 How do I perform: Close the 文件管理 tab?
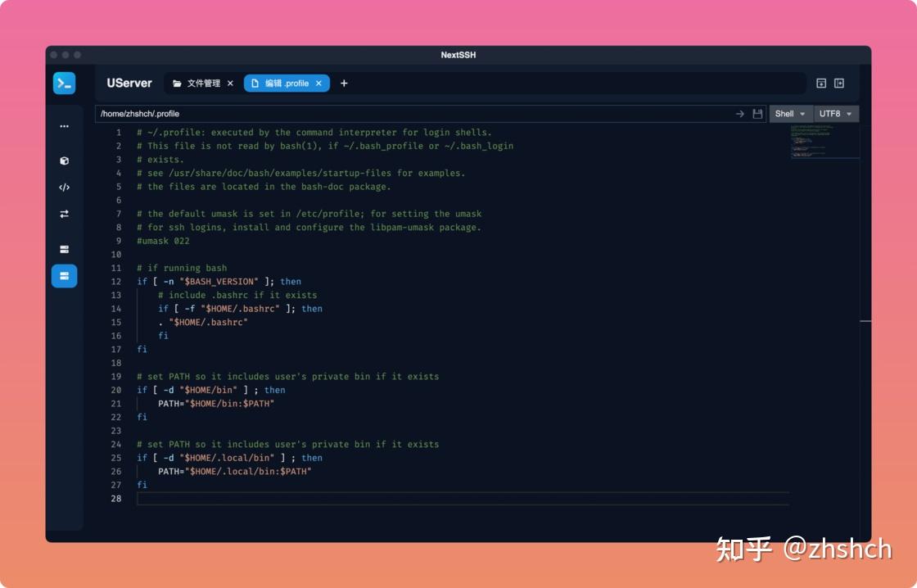[230, 83]
